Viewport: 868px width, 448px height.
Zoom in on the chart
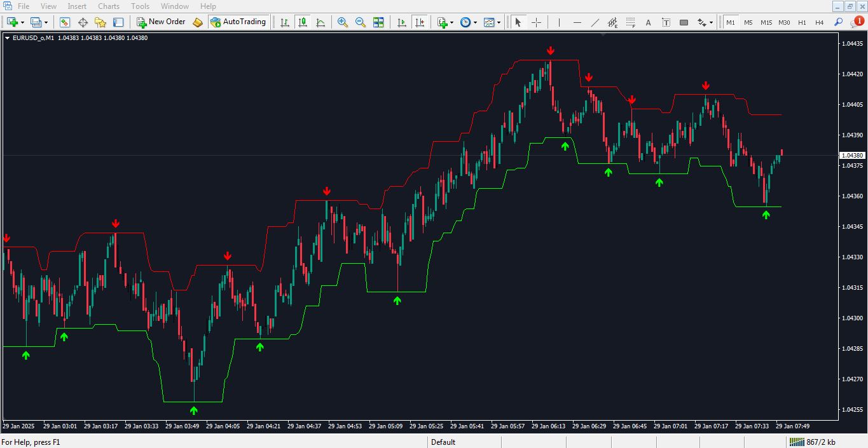tap(343, 22)
